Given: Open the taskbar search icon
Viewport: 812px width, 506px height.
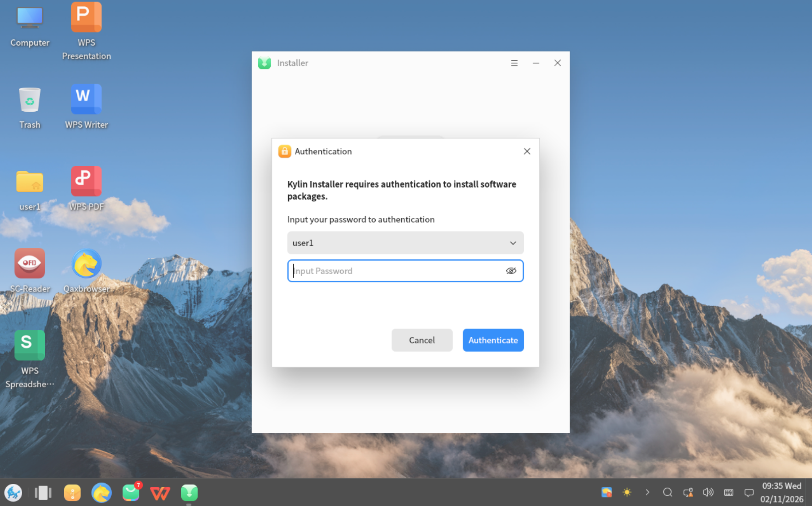Looking at the screenshot, I should pos(667,492).
